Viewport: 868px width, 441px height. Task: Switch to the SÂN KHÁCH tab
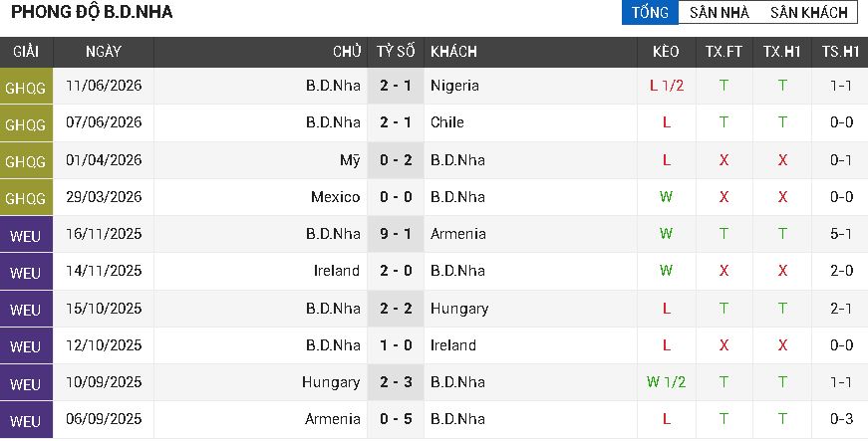click(x=809, y=12)
